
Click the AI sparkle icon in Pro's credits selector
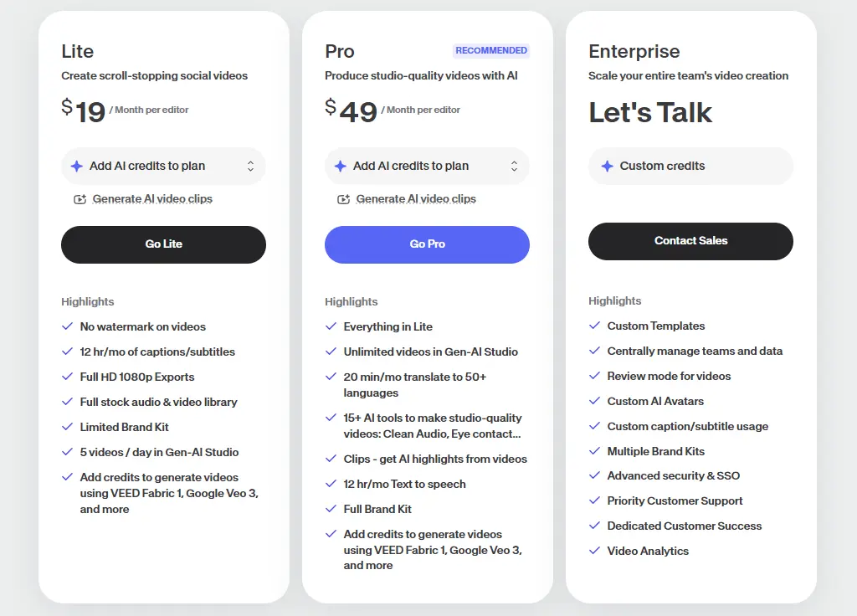click(340, 166)
